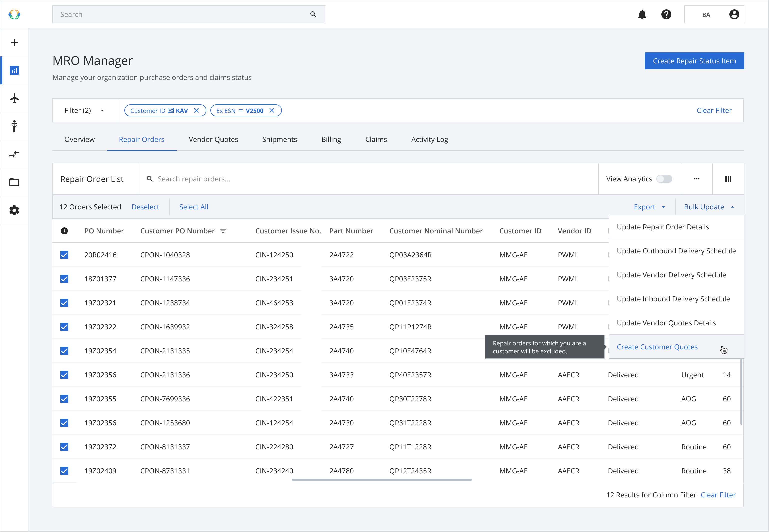Open the control tower sidebar icon

click(14, 127)
